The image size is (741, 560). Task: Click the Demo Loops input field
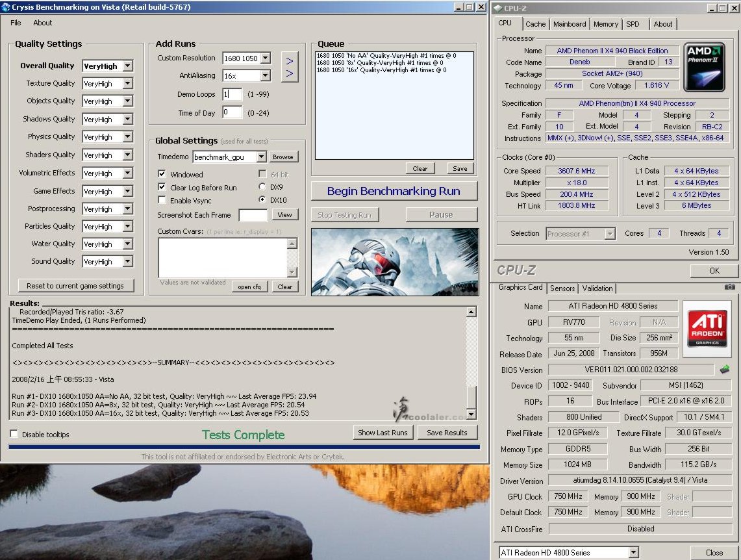(232, 94)
